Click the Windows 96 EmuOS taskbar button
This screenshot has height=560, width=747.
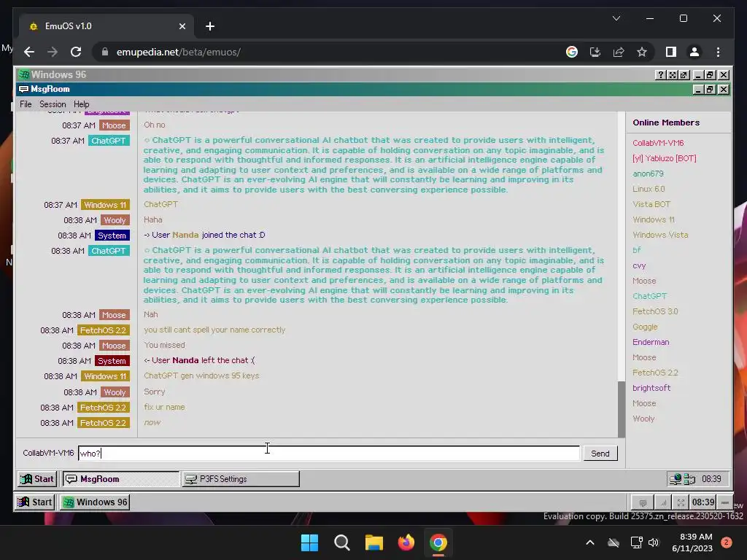click(95, 502)
